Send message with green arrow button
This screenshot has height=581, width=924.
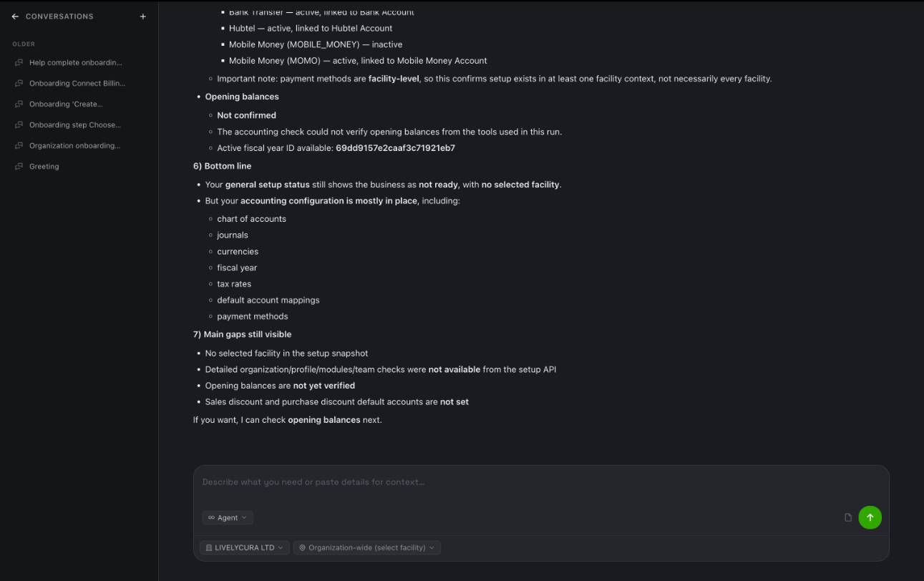tap(870, 517)
